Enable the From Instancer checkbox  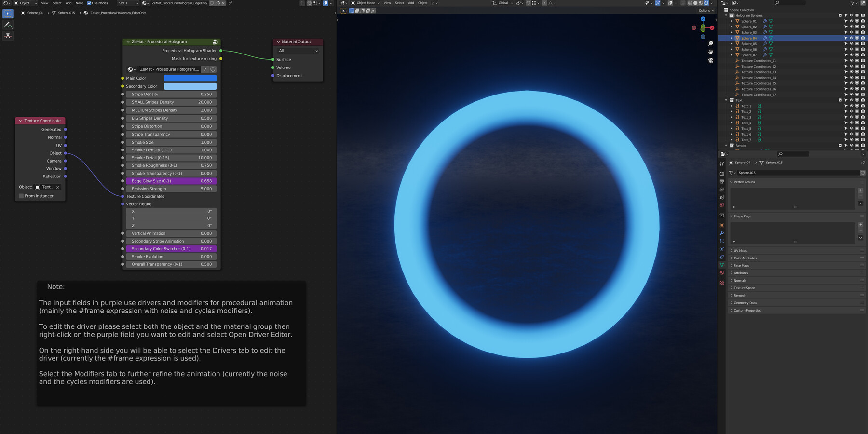[x=21, y=196]
